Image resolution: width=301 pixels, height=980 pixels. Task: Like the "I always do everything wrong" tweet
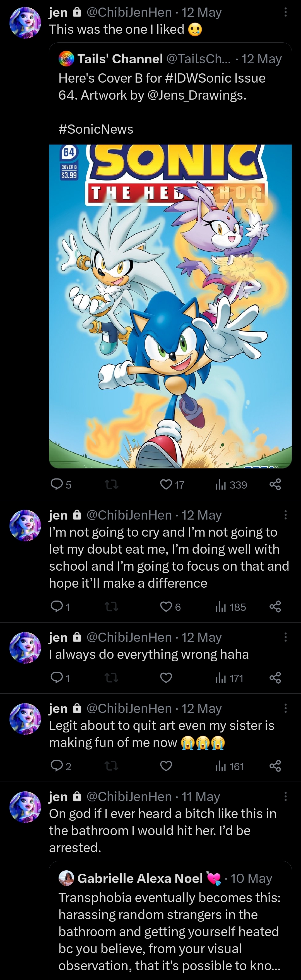[x=166, y=678]
